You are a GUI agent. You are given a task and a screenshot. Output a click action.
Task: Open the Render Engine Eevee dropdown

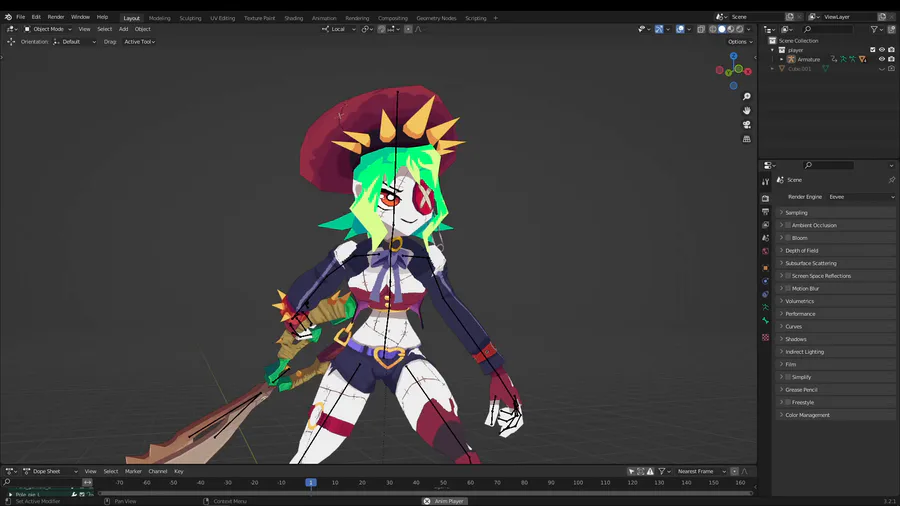(x=861, y=197)
